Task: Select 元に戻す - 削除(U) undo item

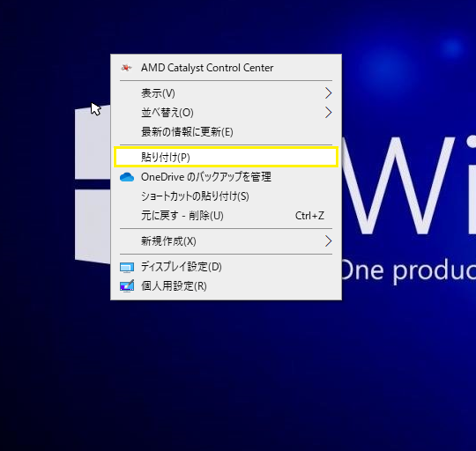Action: tap(182, 216)
